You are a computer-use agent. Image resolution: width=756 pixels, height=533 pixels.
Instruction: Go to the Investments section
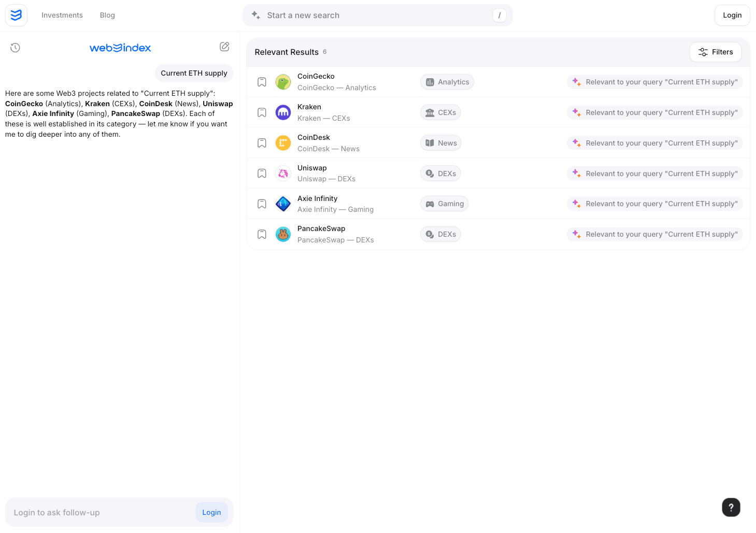(x=62, y=15)
